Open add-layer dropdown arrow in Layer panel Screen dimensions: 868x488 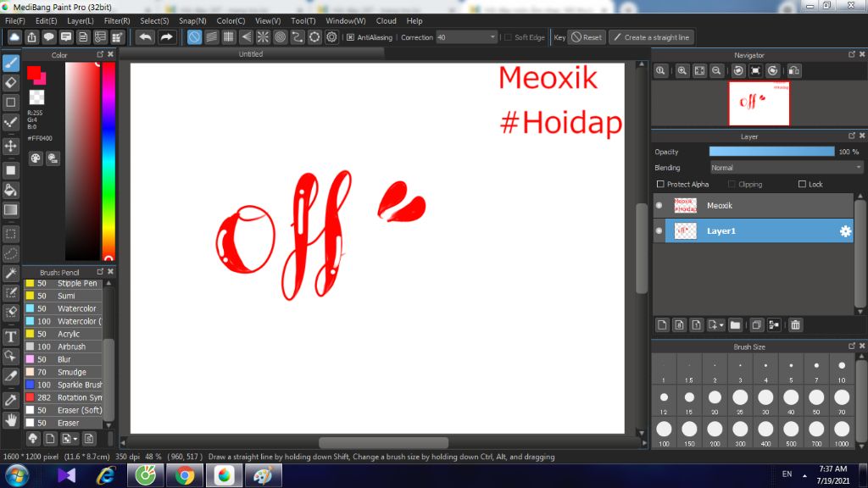point(721,325)
